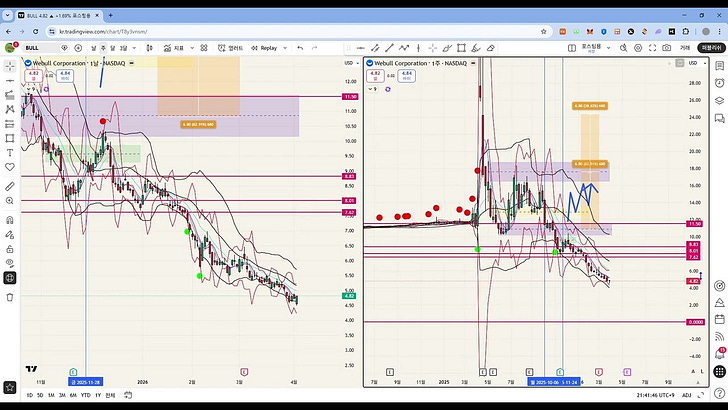
Task: Select the 1-day interval button
Action: tap(93, 48)
